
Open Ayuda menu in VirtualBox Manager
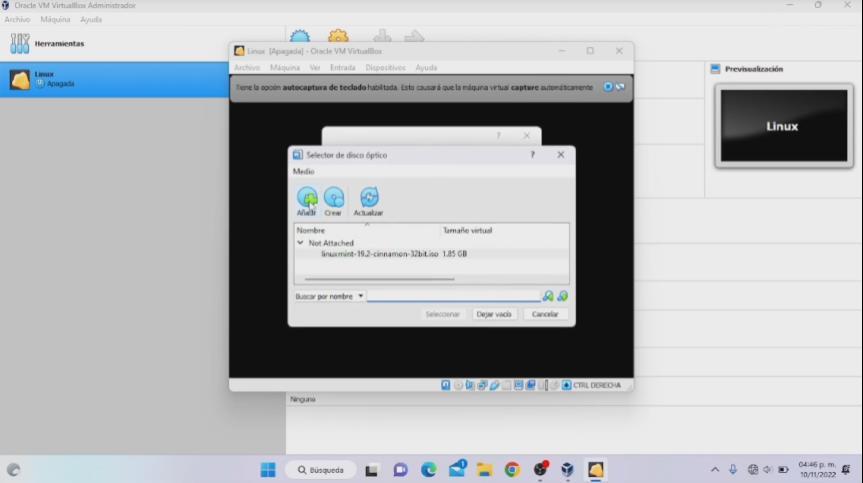click(91, 19)
